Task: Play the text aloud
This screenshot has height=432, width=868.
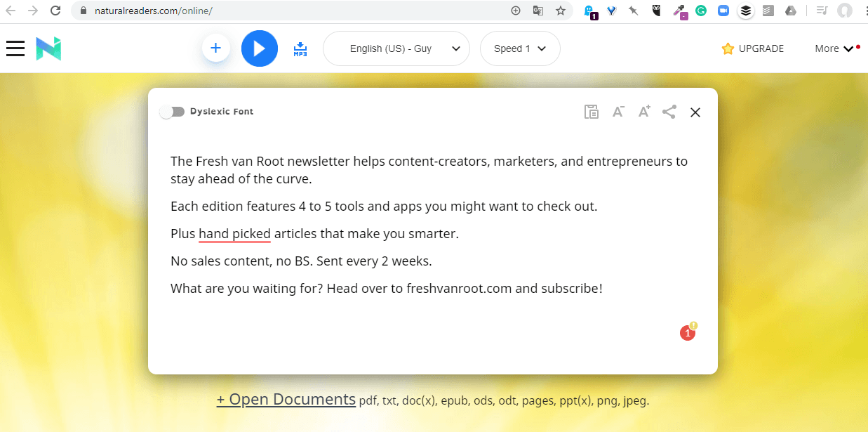Action: [x=259, y=48]
